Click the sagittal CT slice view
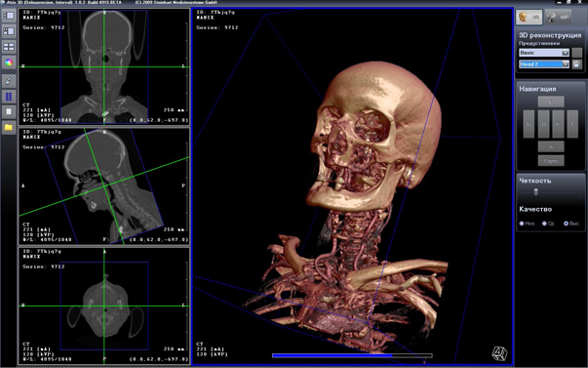The image size is (588, 368). coord(104,186)
